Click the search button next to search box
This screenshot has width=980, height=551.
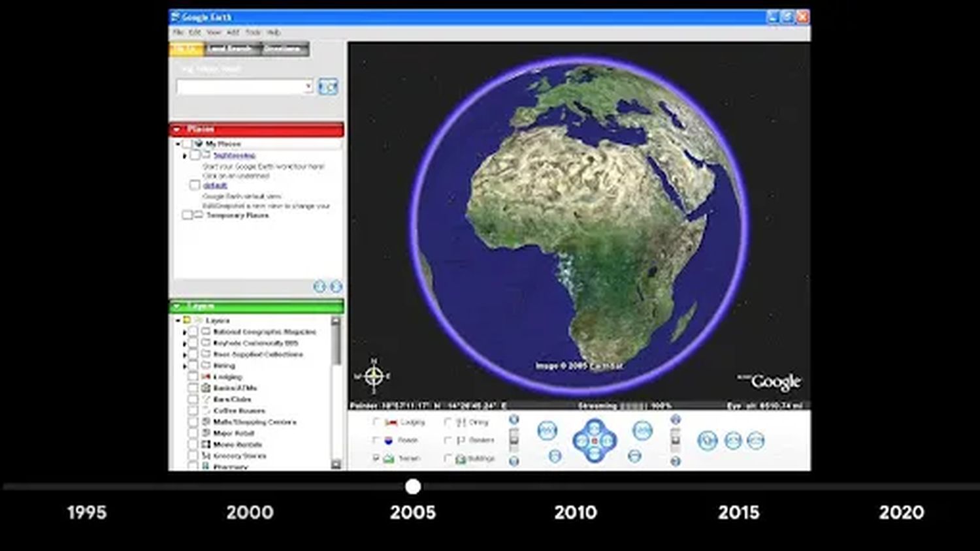pos(328,87)
